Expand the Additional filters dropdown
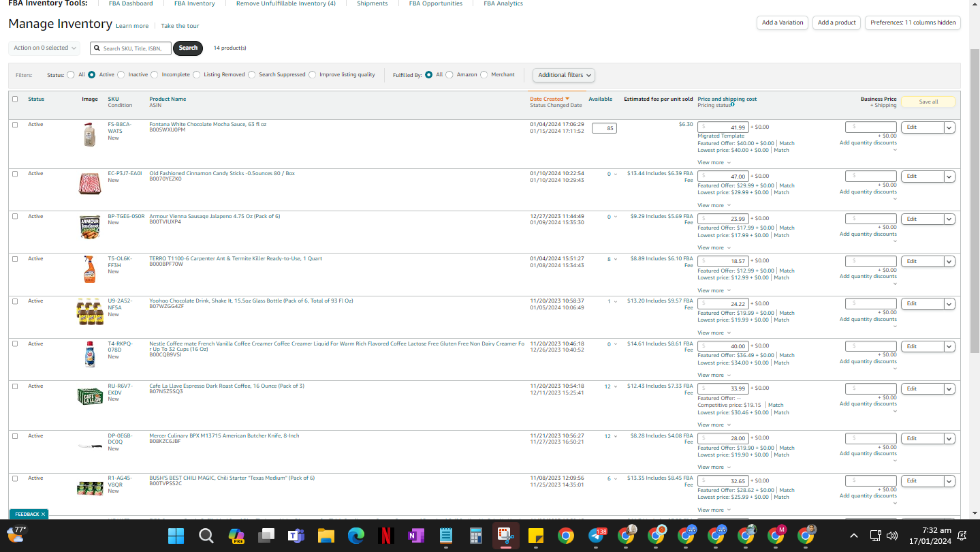Image resolution: width=980 pixels, height=552 pixels. pyautogui.click(x=564, y=75)
